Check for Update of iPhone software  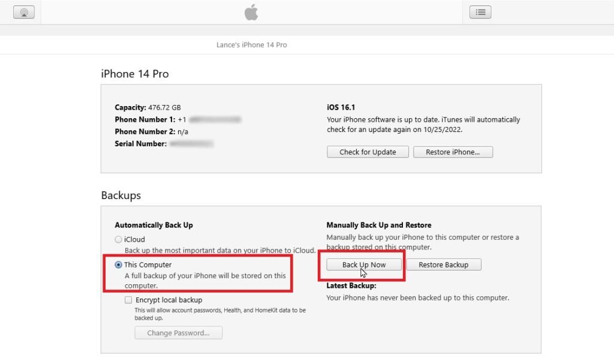(x=368, y=152)
